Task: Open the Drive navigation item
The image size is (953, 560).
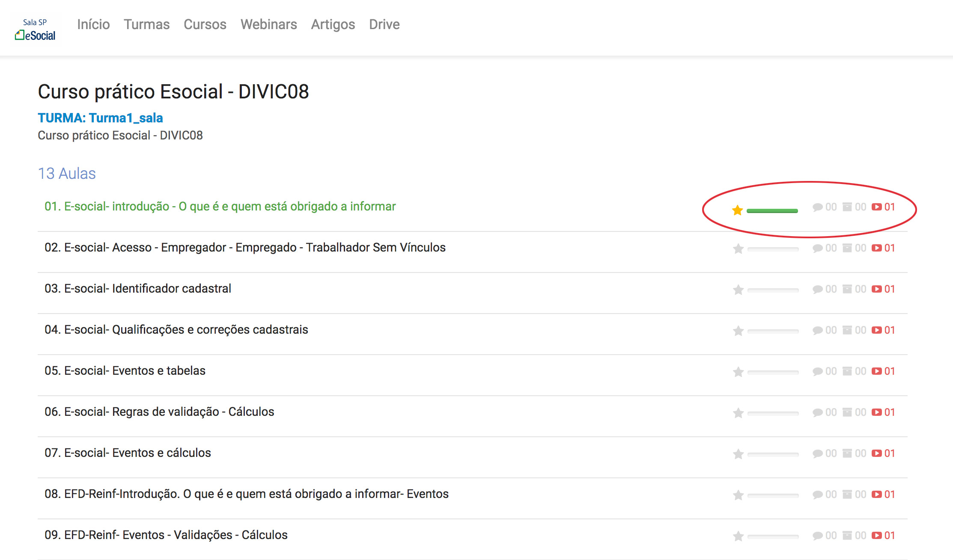Action: (384, 24)
